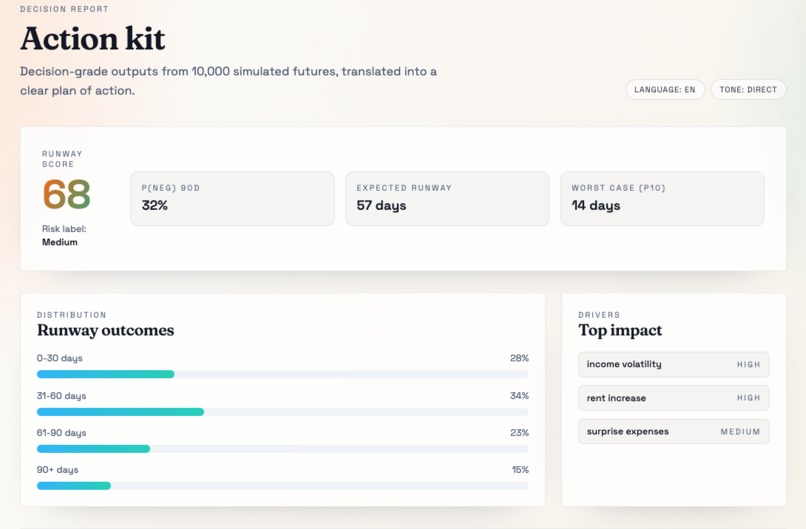This screenshot has height=529, width=806.
Task: Click the 15% value for 90+ days
Action: tap(520, 469)
